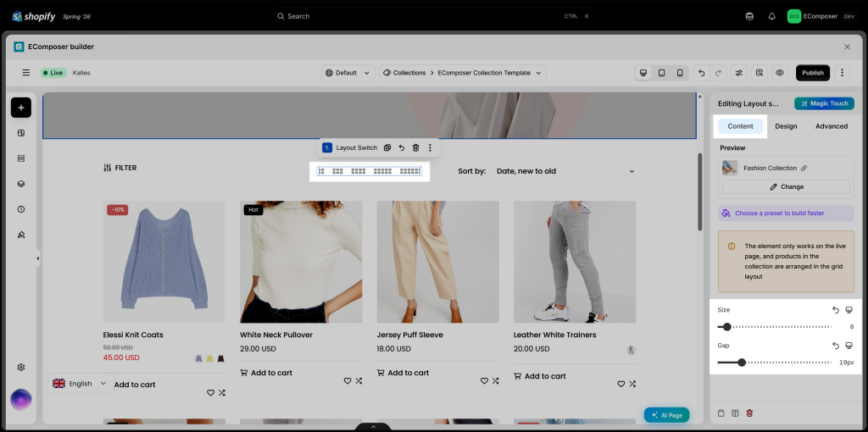Click the undo arrow in the top toolbar
Viewport: 868px width, 432px height.
coord(702,73)
